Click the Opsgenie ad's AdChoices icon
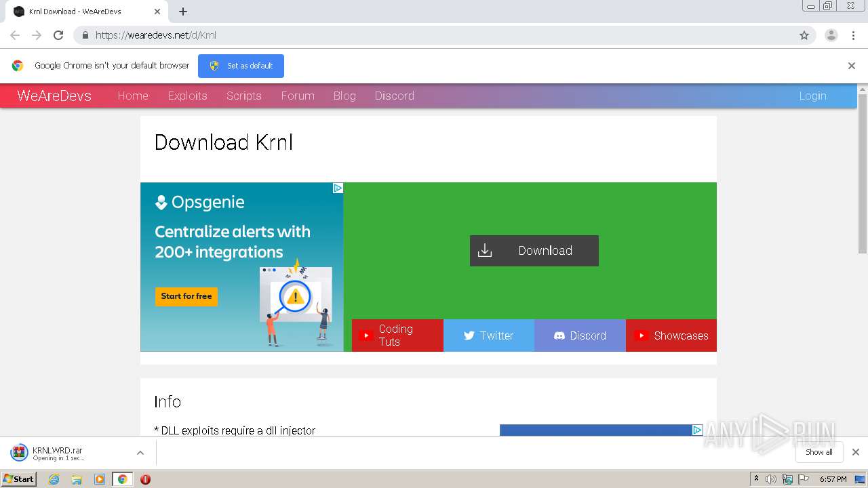 338,188
